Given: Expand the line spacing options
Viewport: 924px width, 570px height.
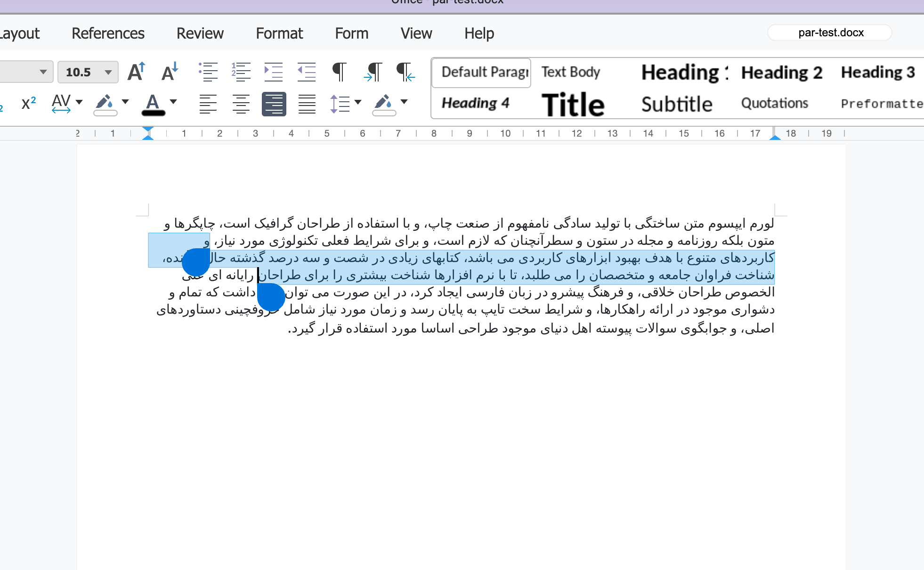Looking at the screenshot, I should point(357,102).
